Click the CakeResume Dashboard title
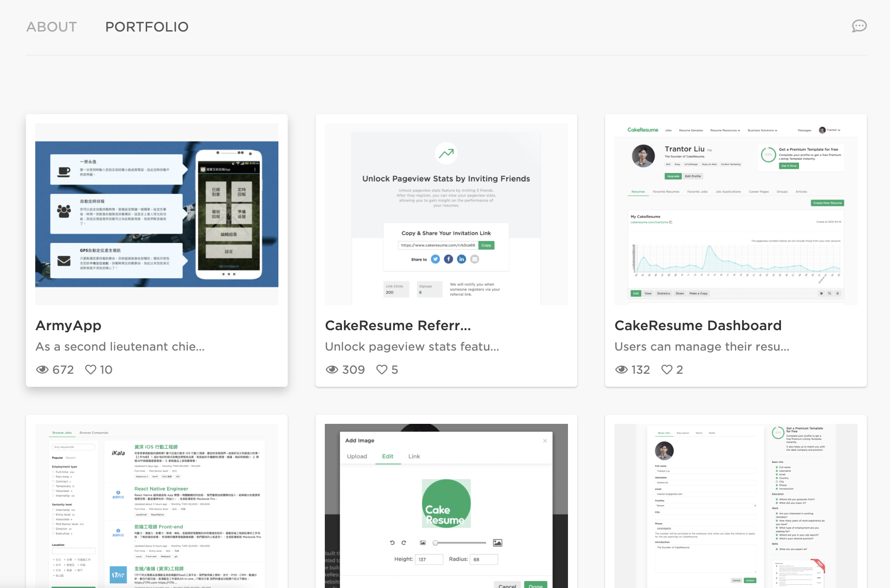Viewport: 890px width, 588px height. (698, 326)
